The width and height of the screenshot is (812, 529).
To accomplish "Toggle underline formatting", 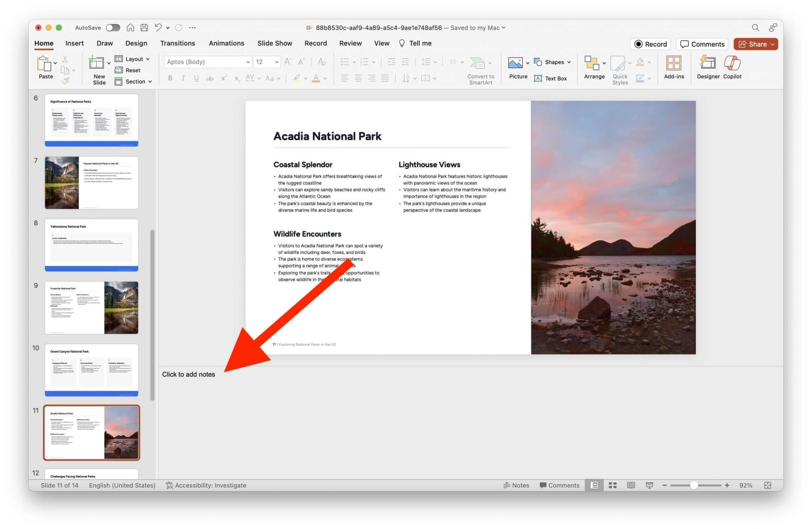I will point(196,78).
